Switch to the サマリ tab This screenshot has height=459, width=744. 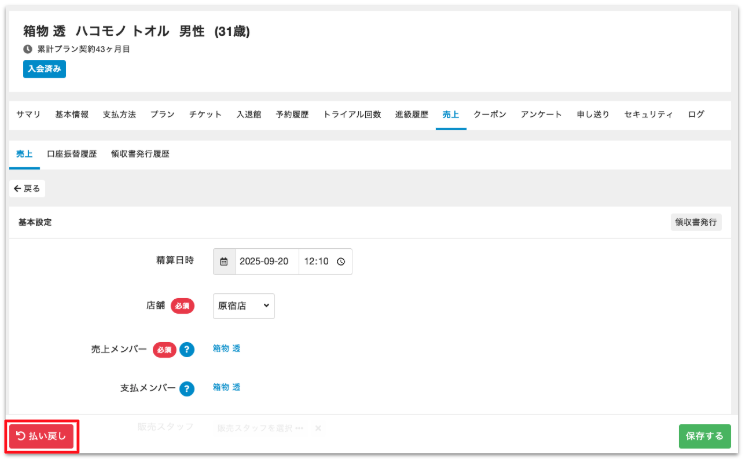(28, 115)
